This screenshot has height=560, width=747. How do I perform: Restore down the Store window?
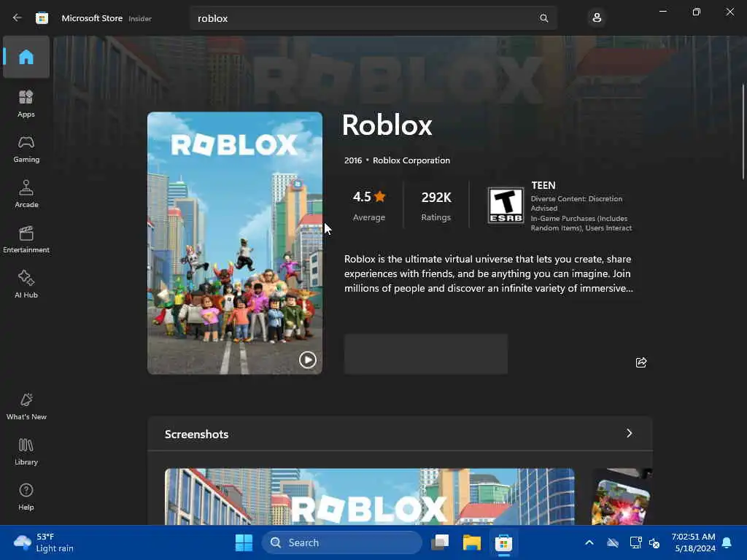(697, 12)
